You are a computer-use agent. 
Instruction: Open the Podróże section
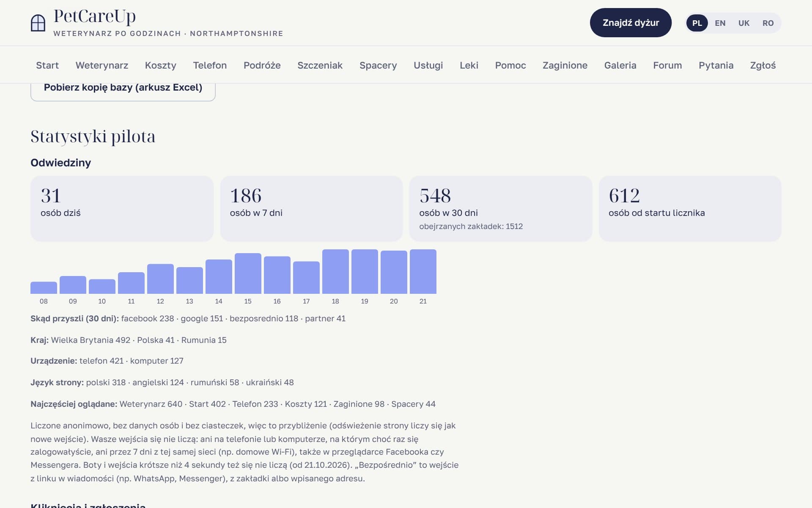tap(262, 65)
